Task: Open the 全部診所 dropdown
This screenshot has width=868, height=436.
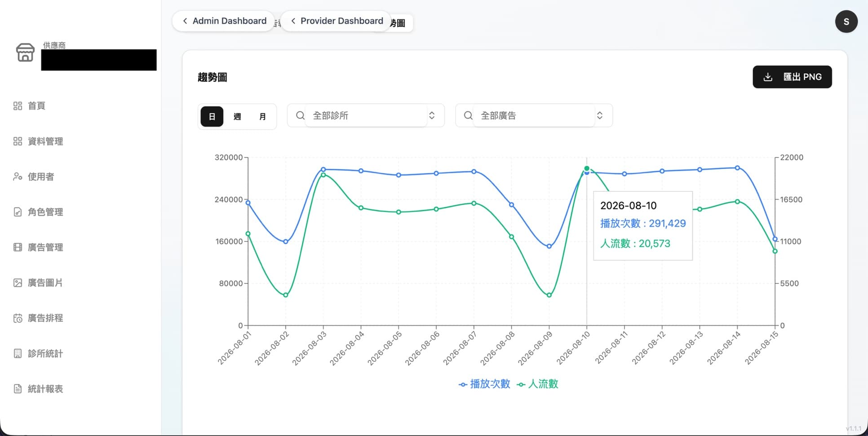Action: click(x=366, y=116)
